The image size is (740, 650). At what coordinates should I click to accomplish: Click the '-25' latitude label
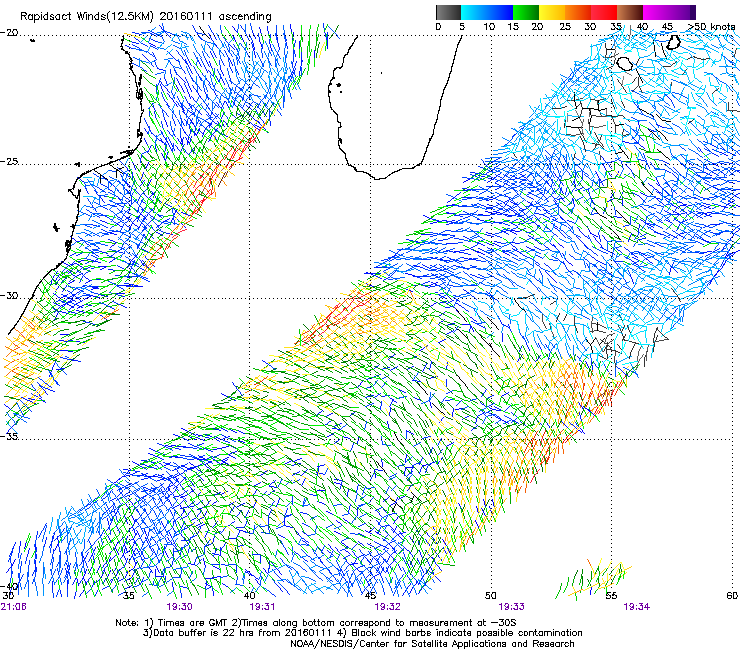click(x=9, y=161)
